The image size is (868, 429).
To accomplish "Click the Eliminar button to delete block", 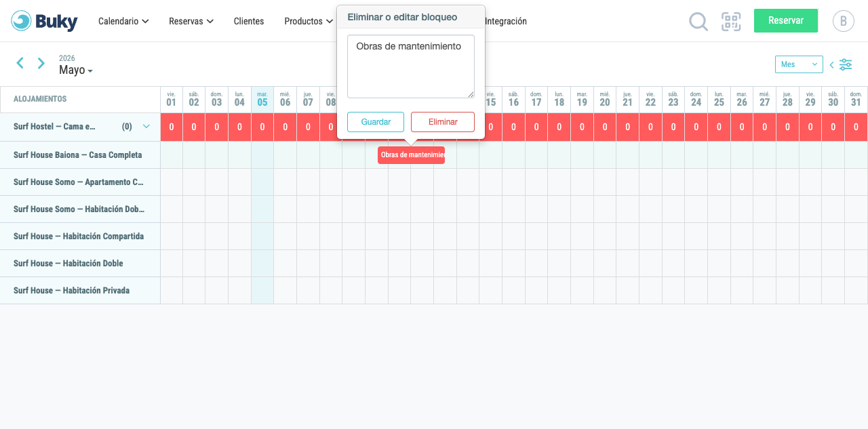I will click(443, 122).
